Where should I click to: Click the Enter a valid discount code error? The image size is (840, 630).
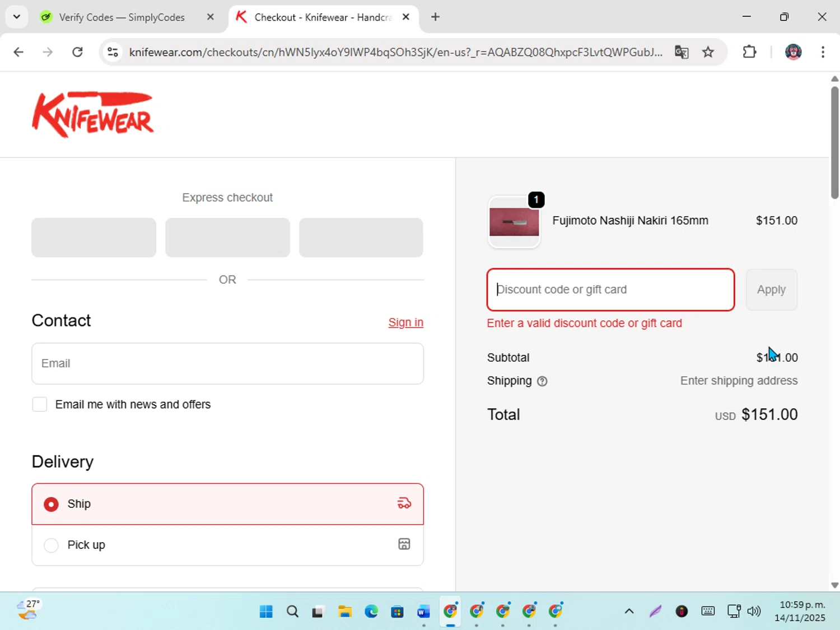pyautogui.click(x=584, y=323)
